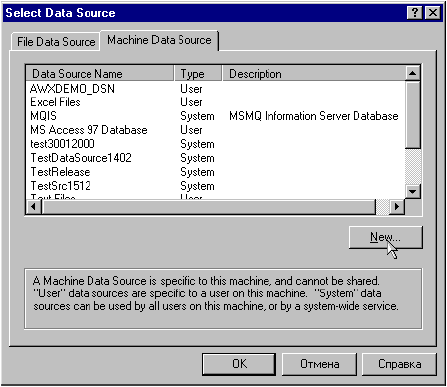
Task: Click the vertical scrollbar thumb of the list
Action: [x=413, y=115]
